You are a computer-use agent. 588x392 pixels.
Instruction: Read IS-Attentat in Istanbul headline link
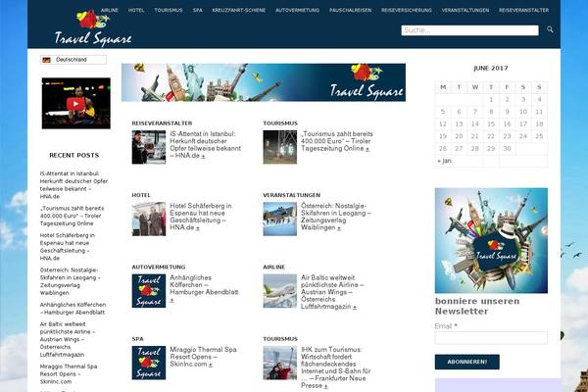click(205, 144)
